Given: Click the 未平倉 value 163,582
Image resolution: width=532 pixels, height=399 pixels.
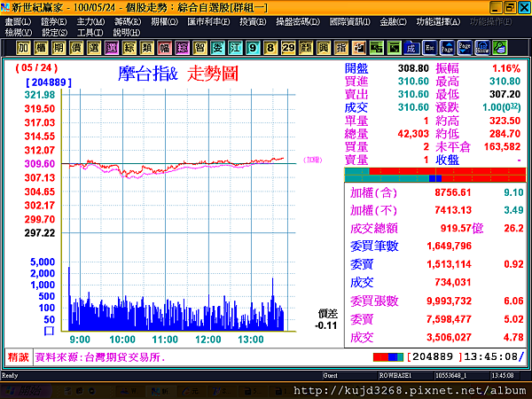Looking at the screenshot, I should (502, 146).
